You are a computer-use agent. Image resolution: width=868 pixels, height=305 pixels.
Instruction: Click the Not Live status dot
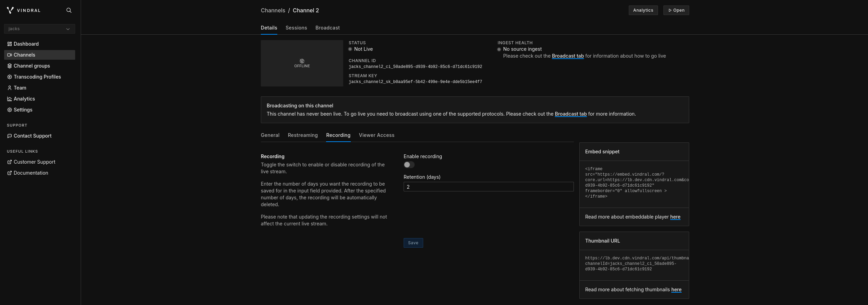tap(350, 49)
